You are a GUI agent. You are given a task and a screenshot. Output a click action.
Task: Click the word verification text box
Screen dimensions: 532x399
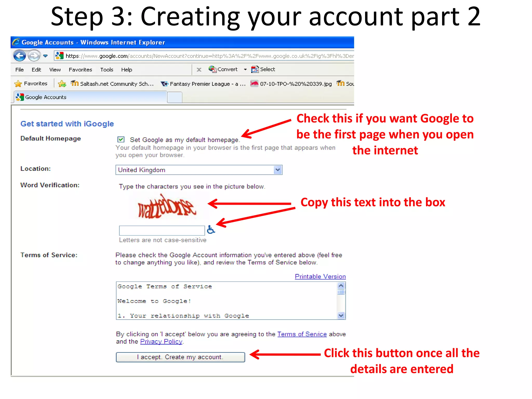pos(162,231)
